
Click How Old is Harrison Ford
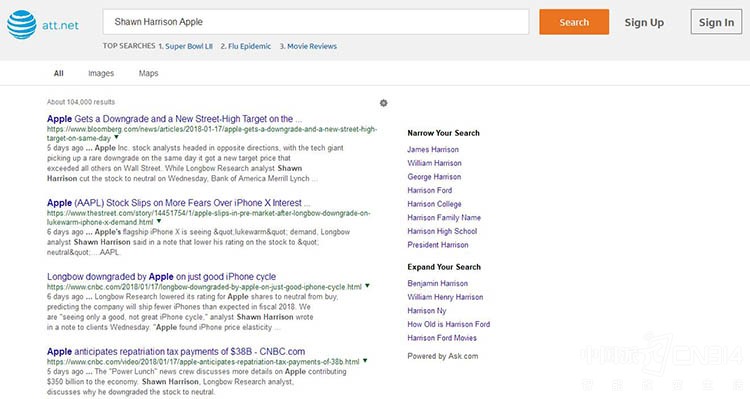point(449,324)
